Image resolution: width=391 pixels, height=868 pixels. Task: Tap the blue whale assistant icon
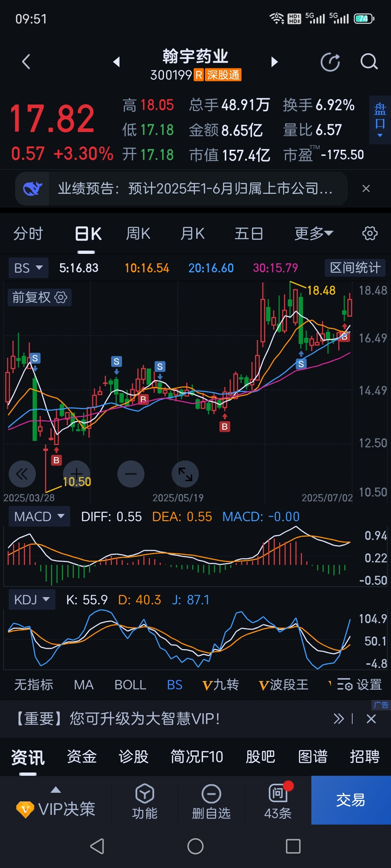(x=32, y=188)
